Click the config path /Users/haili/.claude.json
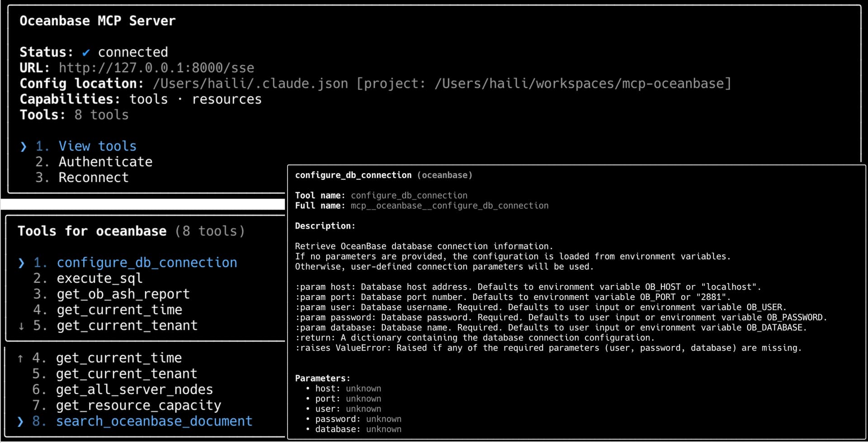Screen dimensions: 868x443 (250, 84)
